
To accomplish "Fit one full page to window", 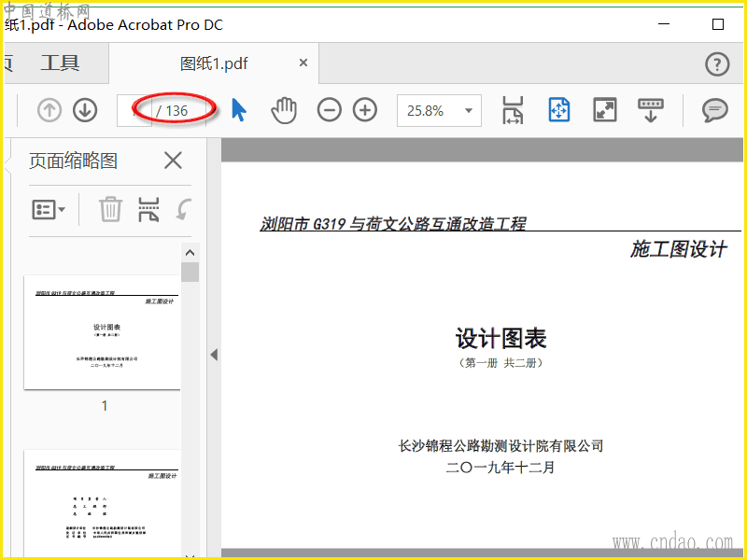I will coord(558,110).
